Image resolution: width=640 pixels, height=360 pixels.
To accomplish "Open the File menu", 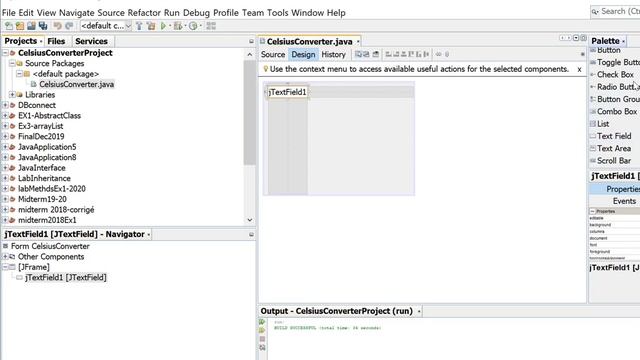I will (x=9, y=13).
